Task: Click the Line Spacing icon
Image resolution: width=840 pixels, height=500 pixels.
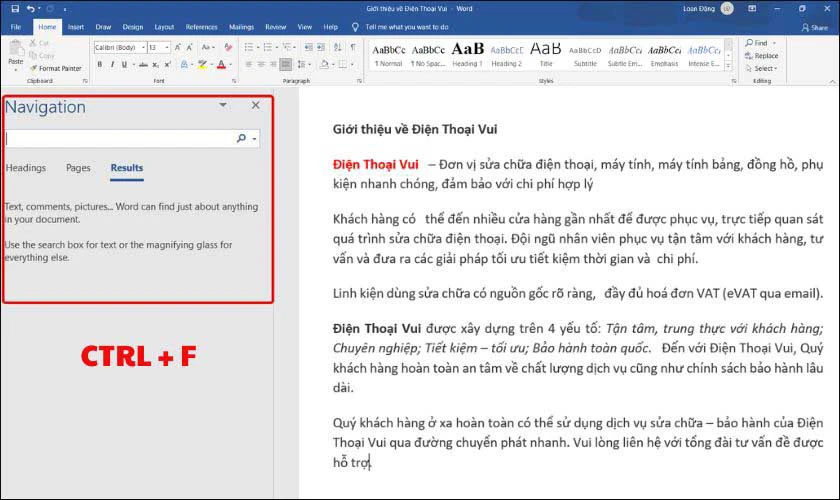Action: click(302, 64)
